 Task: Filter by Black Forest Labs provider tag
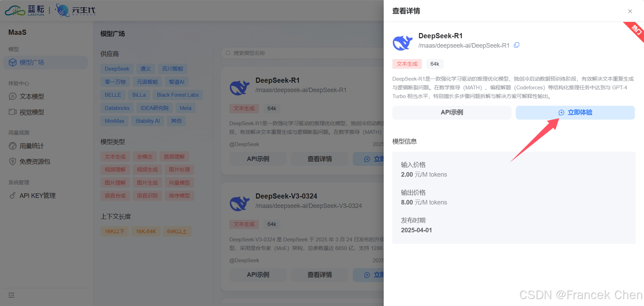(178, 95)
